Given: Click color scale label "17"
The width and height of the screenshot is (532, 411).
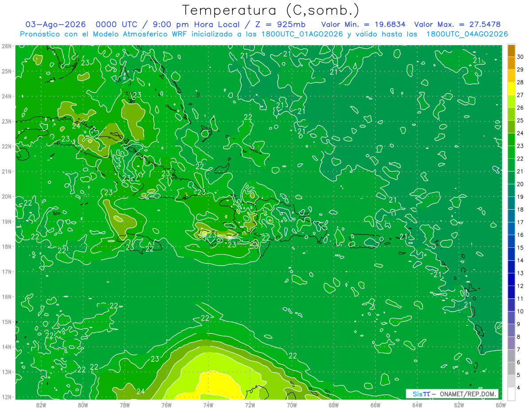Looking at the screenshot, I should [x=520, y=222].
